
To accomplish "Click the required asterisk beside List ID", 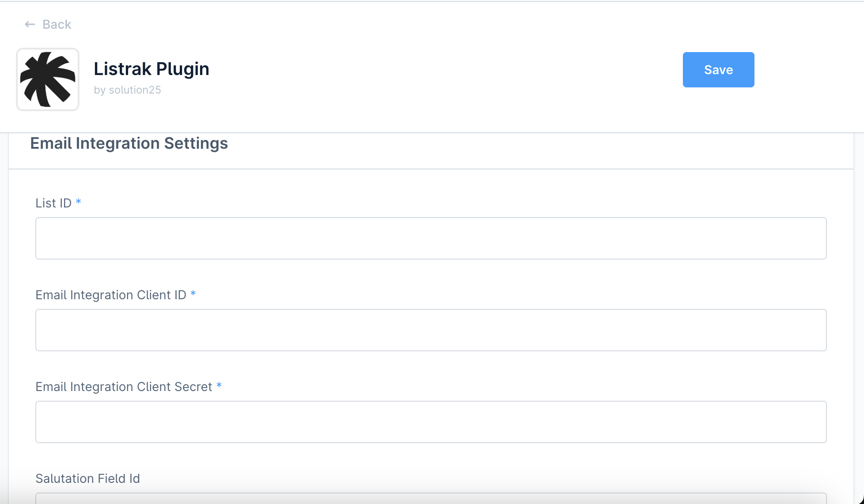I will (78, 202).
